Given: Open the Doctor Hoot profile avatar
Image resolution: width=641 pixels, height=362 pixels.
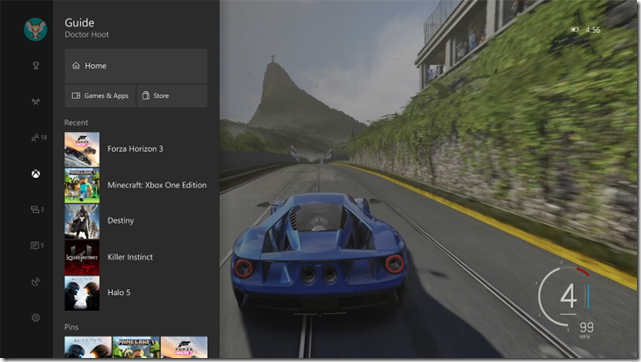Looking at the screenshot, I should coord(36,29).
